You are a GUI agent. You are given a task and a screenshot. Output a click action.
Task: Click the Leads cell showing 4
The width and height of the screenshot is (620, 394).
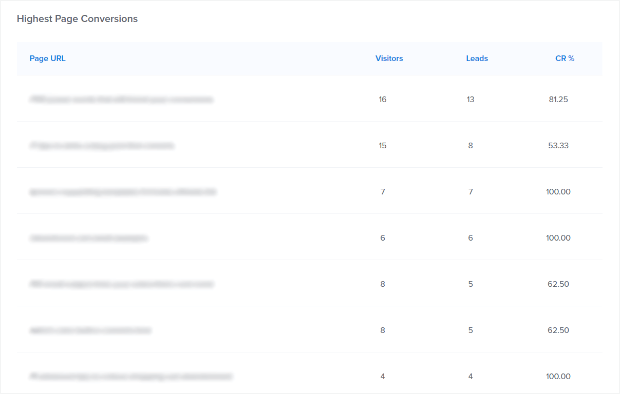coord(471,376)
